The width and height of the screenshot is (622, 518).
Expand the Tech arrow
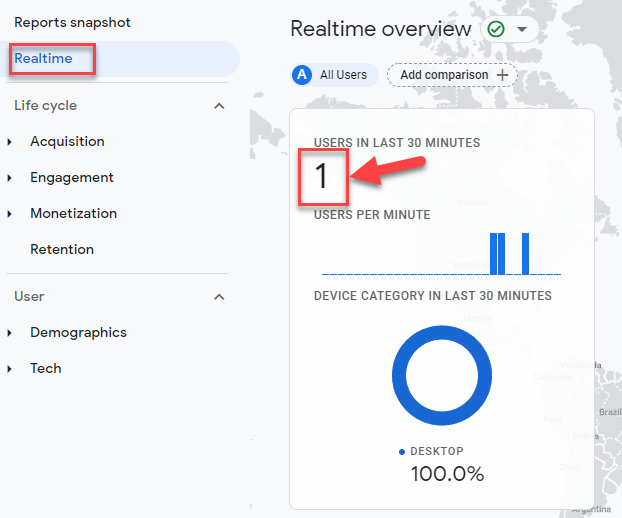(10, 369)
